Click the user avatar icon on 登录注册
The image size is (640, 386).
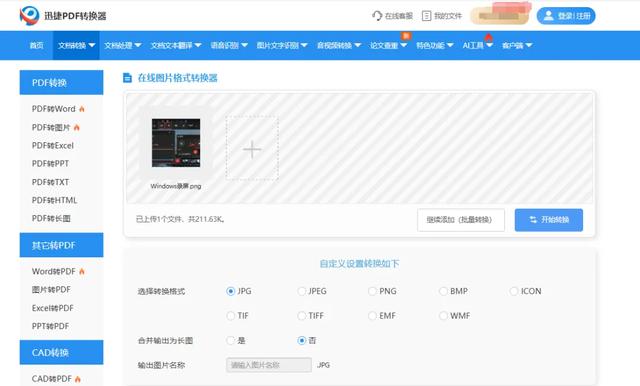click(x=549, y=16)
